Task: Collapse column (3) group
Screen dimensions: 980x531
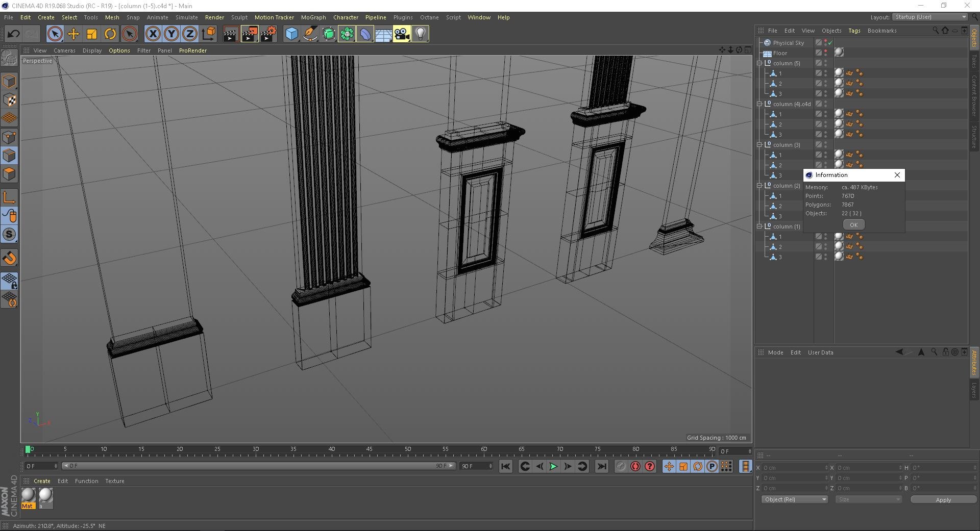Action: point(759,145)
